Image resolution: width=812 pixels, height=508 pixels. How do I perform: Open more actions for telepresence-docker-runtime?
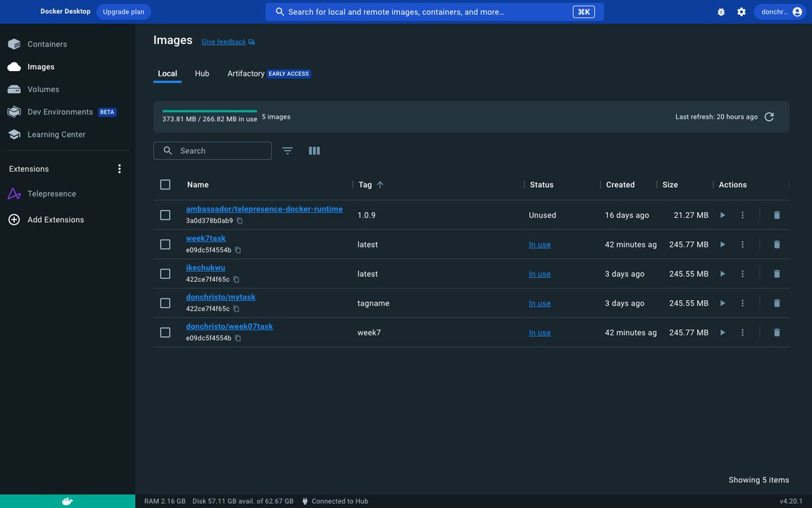742,215
